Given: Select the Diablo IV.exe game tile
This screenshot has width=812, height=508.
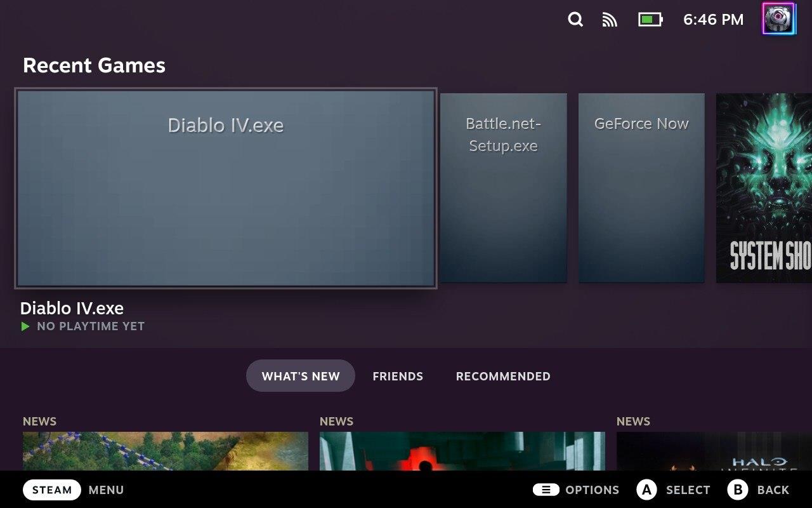Looking at the screenshot, I should pyautogui.click(x=225, y=188).
